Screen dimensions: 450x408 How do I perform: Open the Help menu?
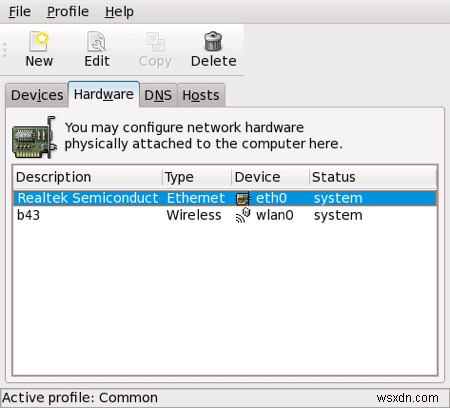coord(119,12)
